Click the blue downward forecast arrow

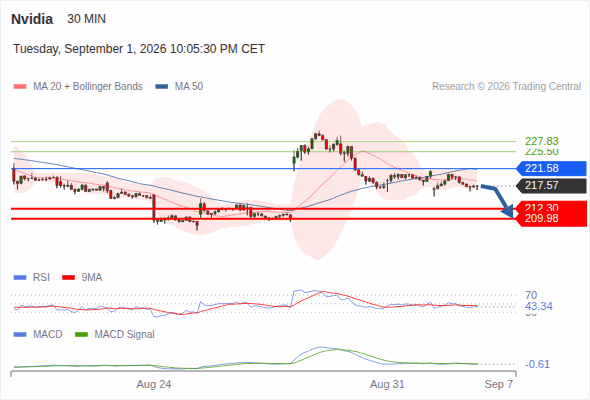tap(497, 201)
